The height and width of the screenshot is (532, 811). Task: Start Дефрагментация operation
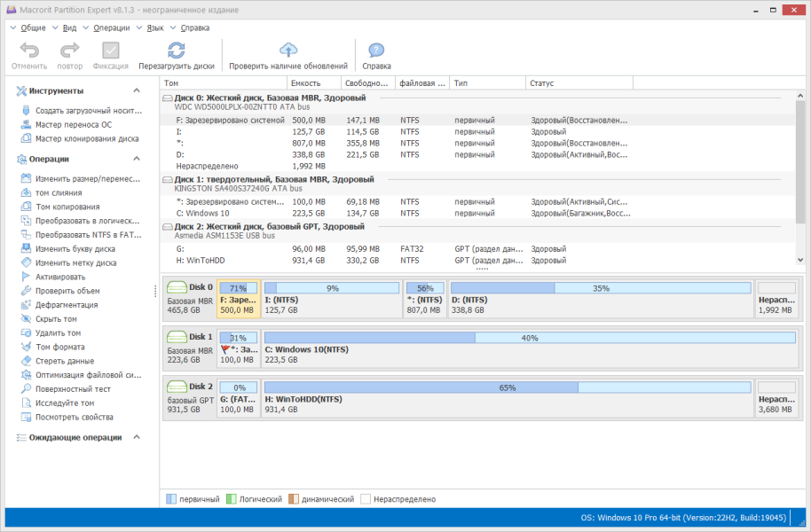click(x=67, y=304)
